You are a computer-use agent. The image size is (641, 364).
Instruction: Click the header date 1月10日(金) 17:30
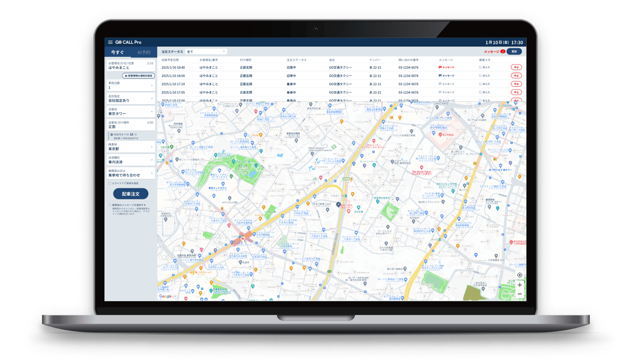pyautogui.click(x=504, y=42)
